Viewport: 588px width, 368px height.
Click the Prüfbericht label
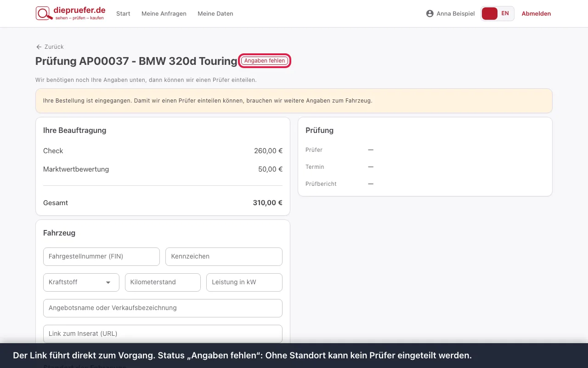pyautogui.click(x=321, y=184)
